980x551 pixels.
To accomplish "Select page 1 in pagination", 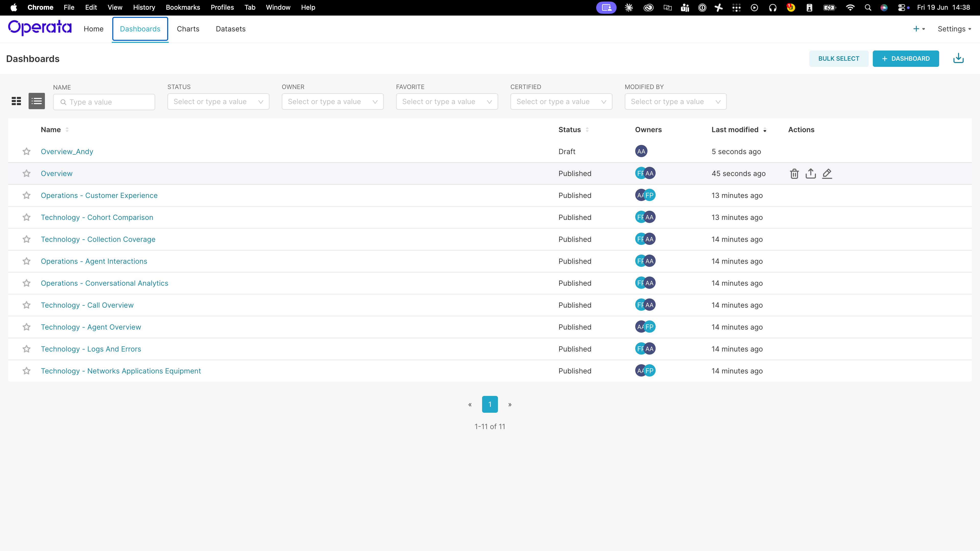I will tap(490, 404).
